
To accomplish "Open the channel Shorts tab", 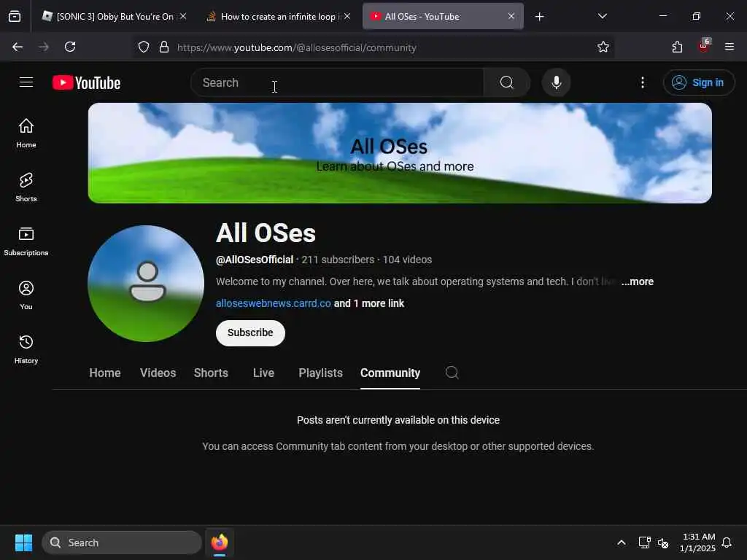I will click(x=211, y=373).
